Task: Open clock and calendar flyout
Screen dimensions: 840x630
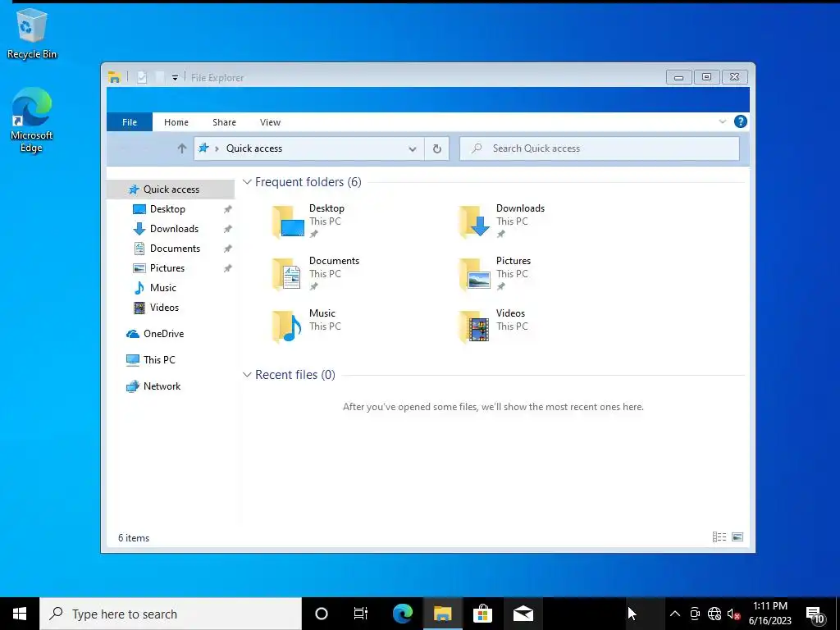Action: coord(770,614)
